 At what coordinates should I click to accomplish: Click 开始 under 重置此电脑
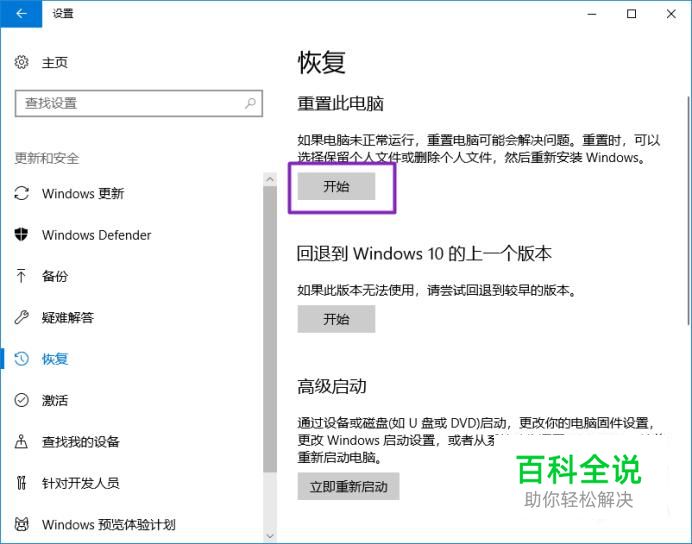click(336, 186)
